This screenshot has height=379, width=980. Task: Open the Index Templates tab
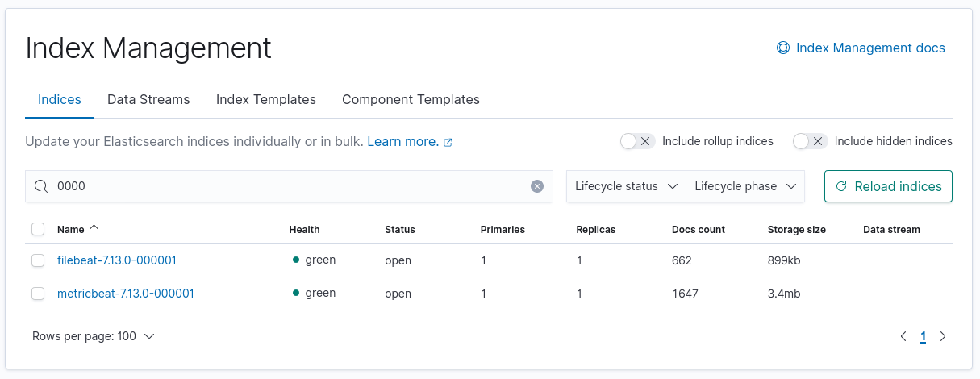pos(266,100)
